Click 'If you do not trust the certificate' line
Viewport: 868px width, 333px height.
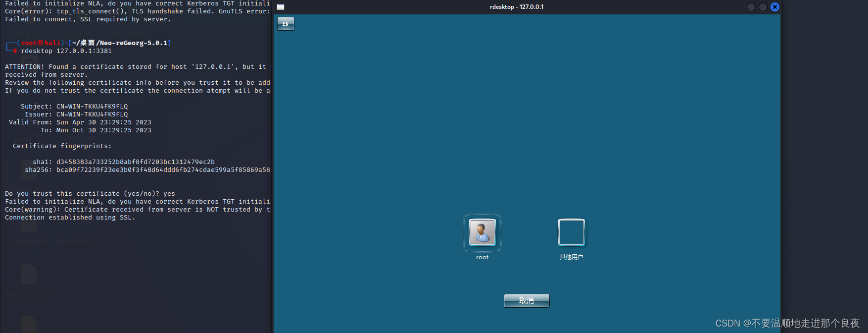(x=138, y=91)
